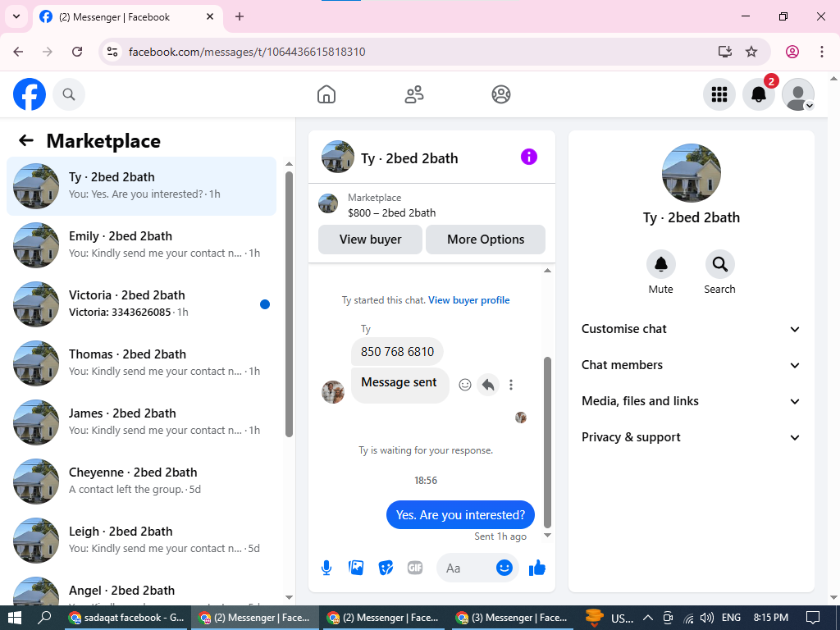Click the More Options button

486,240
